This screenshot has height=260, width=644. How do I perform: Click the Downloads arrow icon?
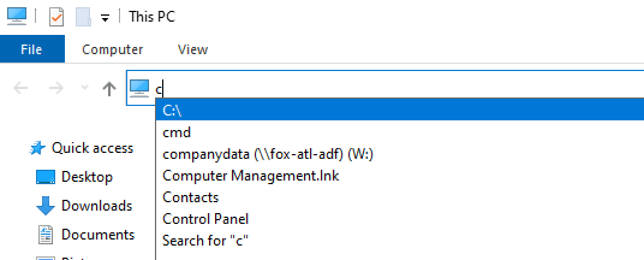[46, 206]
